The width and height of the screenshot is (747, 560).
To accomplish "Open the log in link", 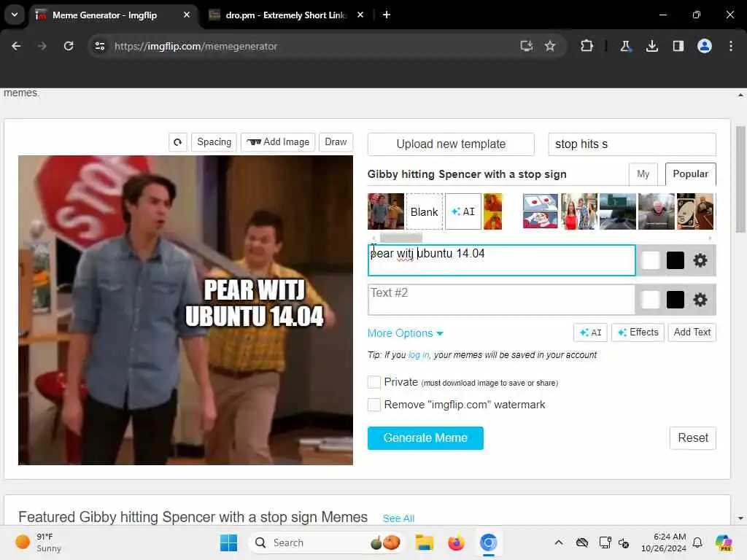I will pyautogui.click(x=419, y=355).
